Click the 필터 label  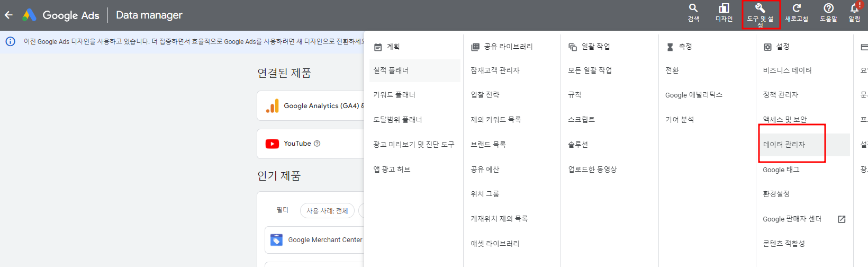click(x=283, y=210)
